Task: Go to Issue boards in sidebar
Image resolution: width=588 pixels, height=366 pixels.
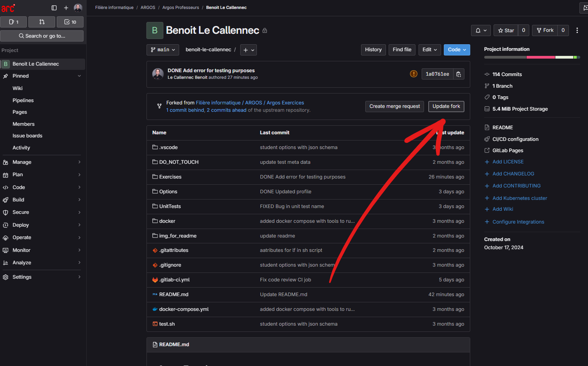Action: tap(27, 136)
